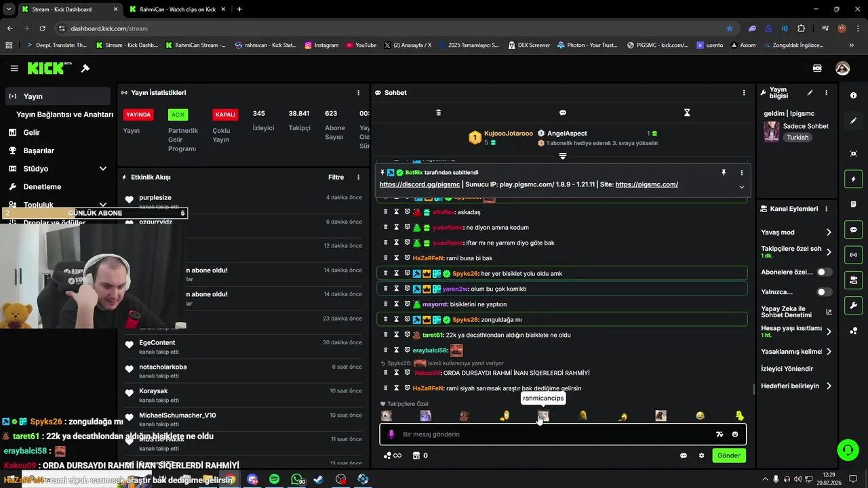Open pinned message three-dot options
This screenshot has width=868, height=488.
(x=741, y=173)
